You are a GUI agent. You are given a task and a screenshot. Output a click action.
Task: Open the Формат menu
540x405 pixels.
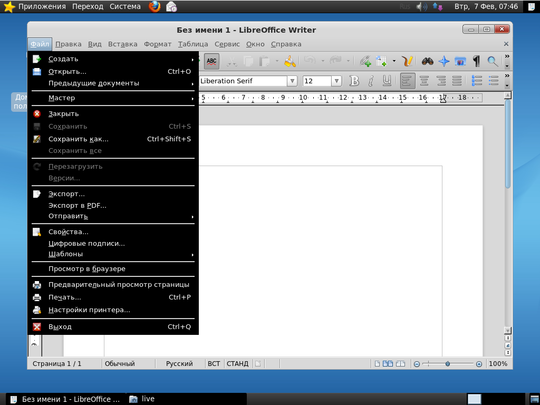tap(157, 44)
